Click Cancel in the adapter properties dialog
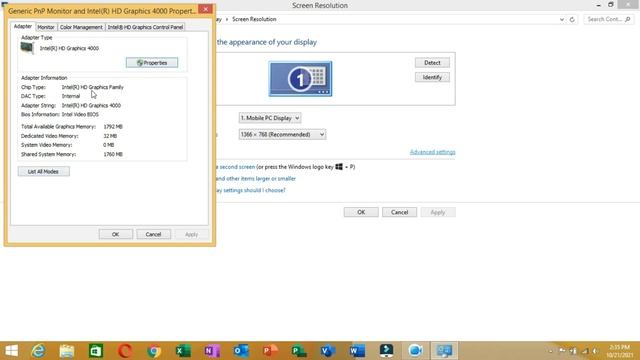The height and width of the screenshot is (360, 640). point(153,234)
